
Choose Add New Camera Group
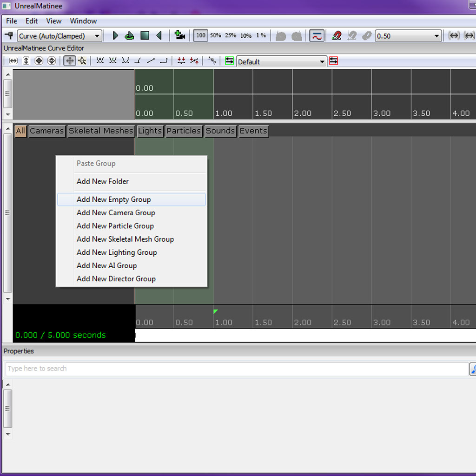132,213
